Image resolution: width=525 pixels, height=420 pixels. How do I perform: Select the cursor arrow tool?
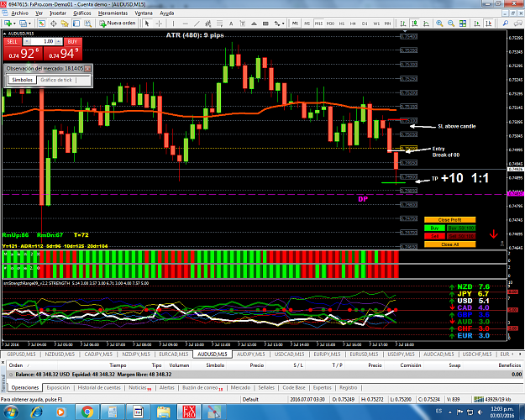[147, 24]
